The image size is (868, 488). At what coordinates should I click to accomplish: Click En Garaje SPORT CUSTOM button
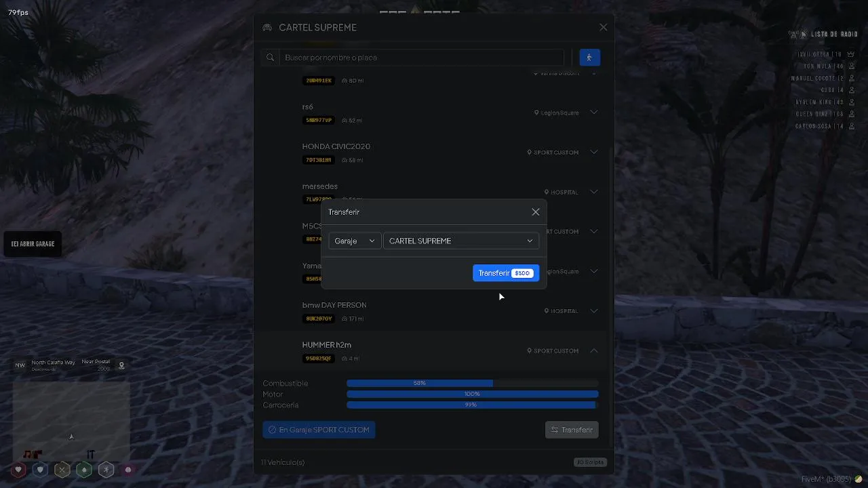click(x=319, y=430)
